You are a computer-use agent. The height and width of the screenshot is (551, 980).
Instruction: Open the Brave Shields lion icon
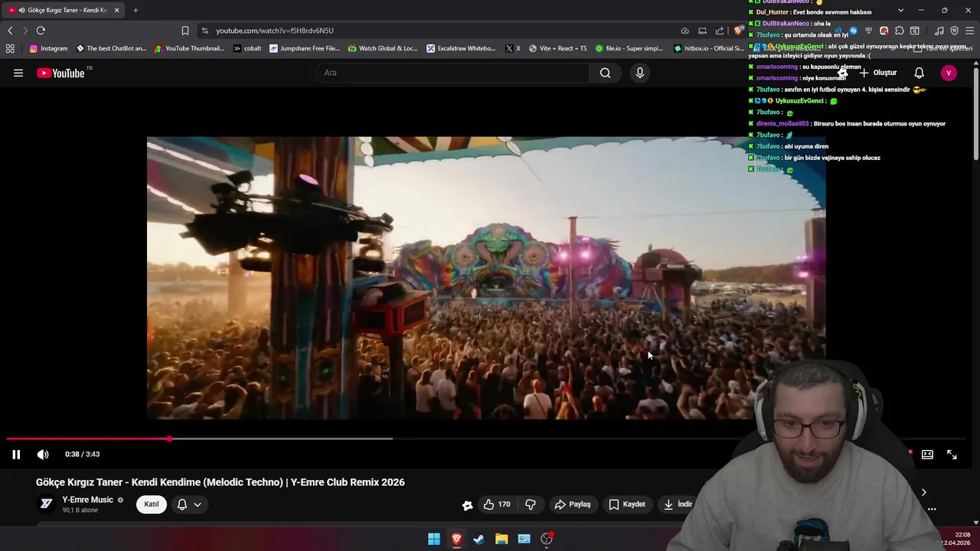[737, 31]
